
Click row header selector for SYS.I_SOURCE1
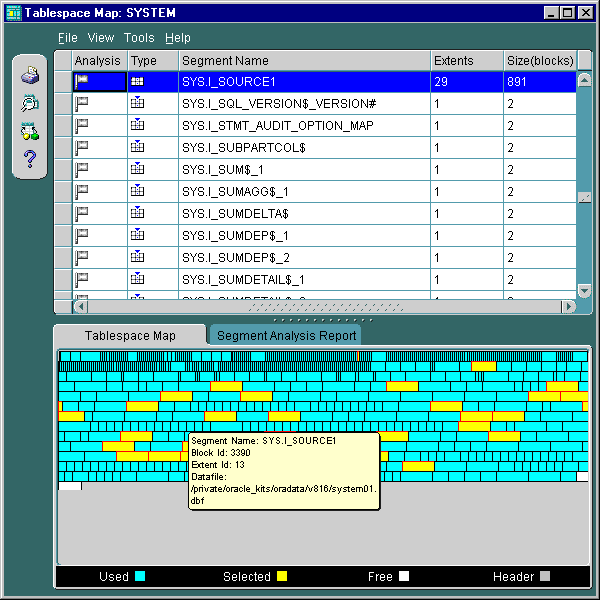(63, 82)
